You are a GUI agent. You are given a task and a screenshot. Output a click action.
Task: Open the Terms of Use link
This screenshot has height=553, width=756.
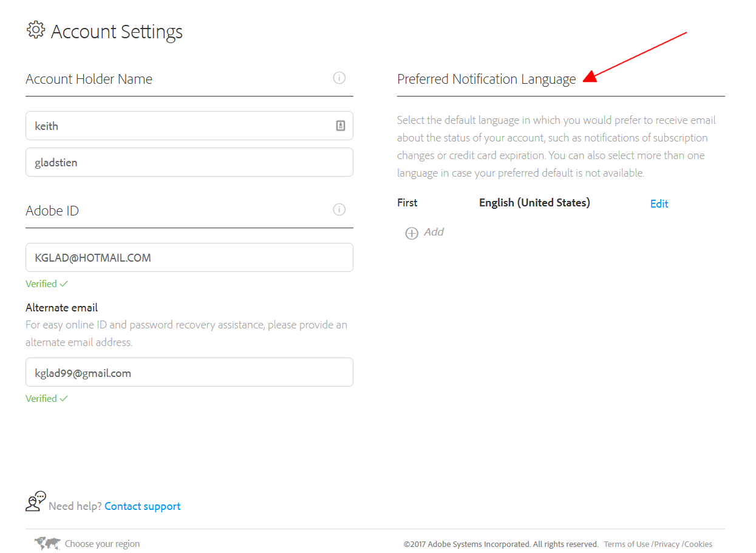pos(626,545)
